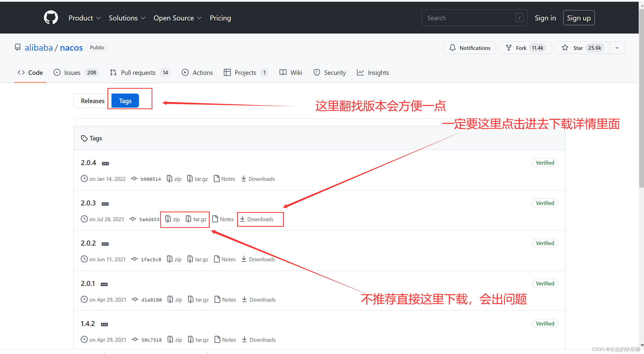644x354 pixels.
Task: Click the page vertical scrollbar thumb
Action: point(641,98)
